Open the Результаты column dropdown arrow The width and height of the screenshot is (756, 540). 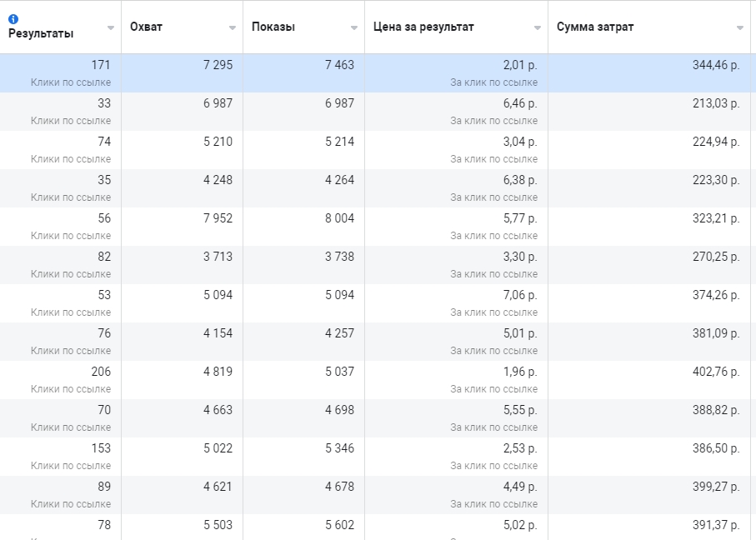pos(111,28)
